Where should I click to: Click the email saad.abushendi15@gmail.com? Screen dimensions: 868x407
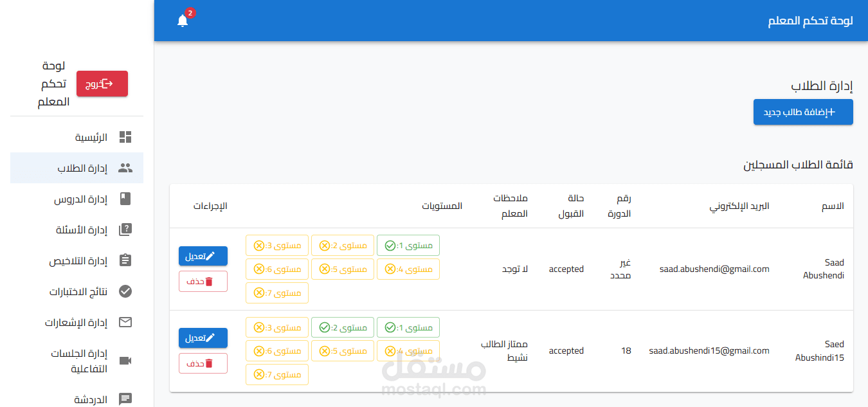pos(709,350)
